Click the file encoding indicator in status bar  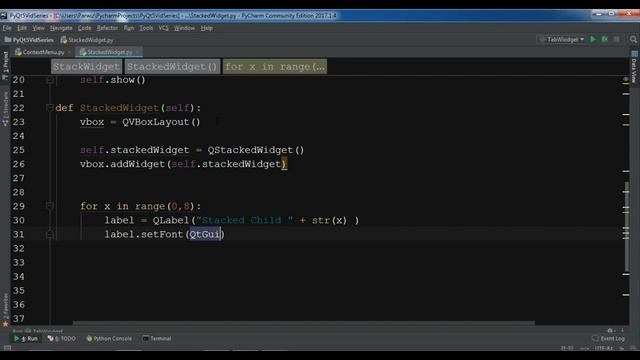tap(603, 349)
